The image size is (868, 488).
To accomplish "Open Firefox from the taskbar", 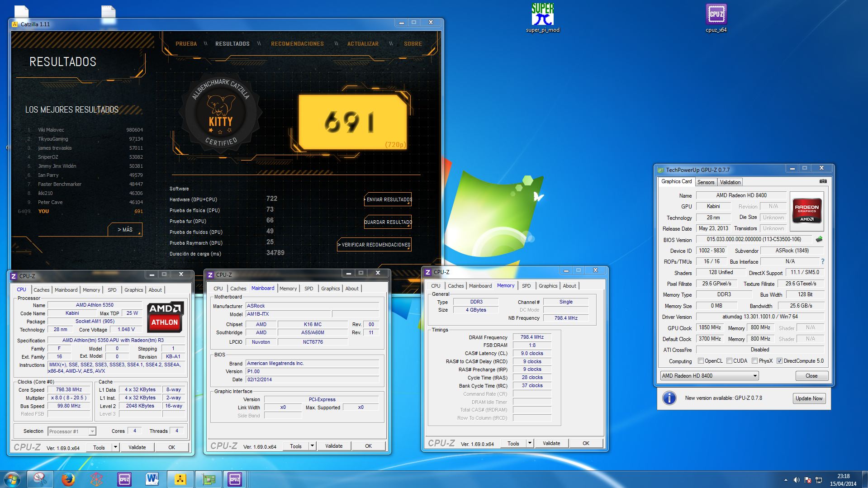I will (x=68, y=479).
